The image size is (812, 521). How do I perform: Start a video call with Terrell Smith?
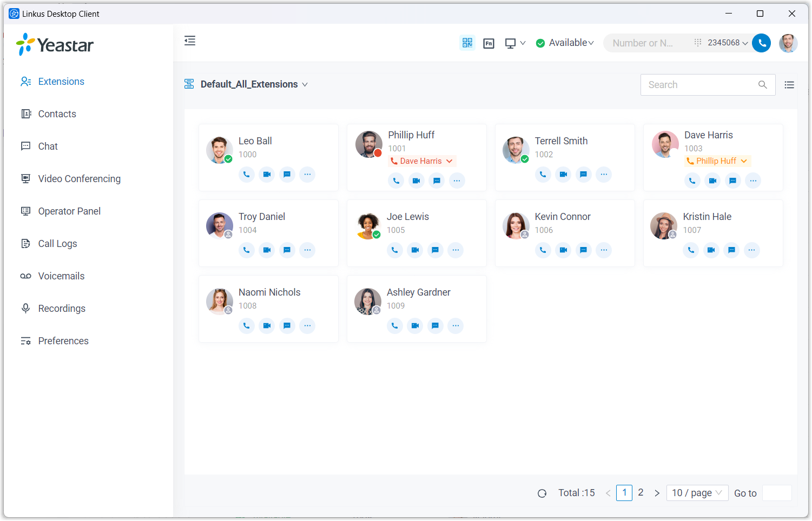563,175
